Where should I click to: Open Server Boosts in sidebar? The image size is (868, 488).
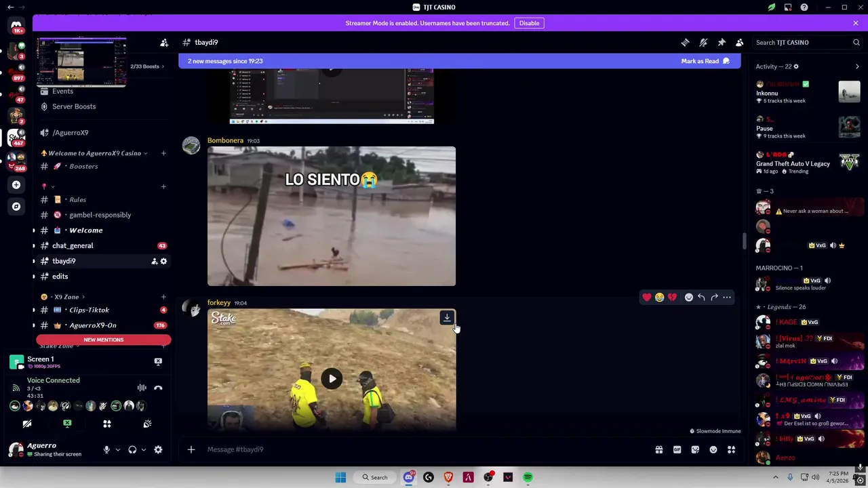[74, 106]
